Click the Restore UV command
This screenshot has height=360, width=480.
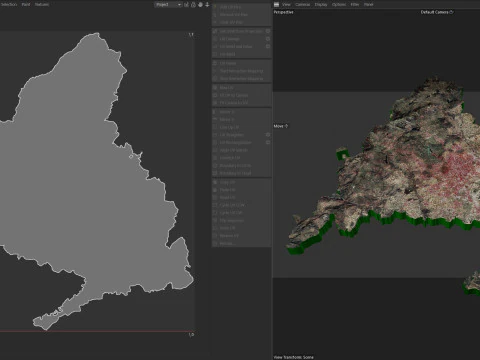(x=242, y=236)
